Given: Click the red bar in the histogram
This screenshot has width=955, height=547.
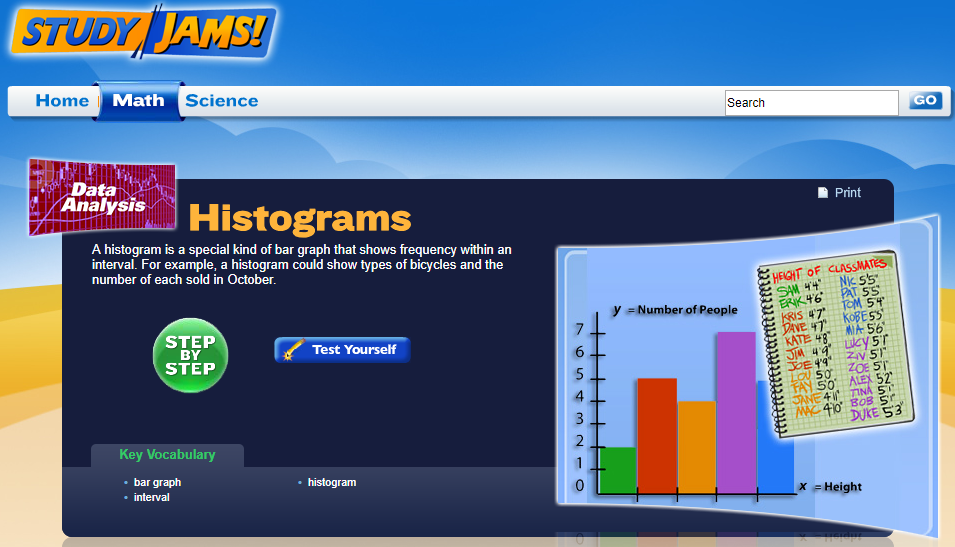Looking at the screenshot, I should tap(657, 436).
